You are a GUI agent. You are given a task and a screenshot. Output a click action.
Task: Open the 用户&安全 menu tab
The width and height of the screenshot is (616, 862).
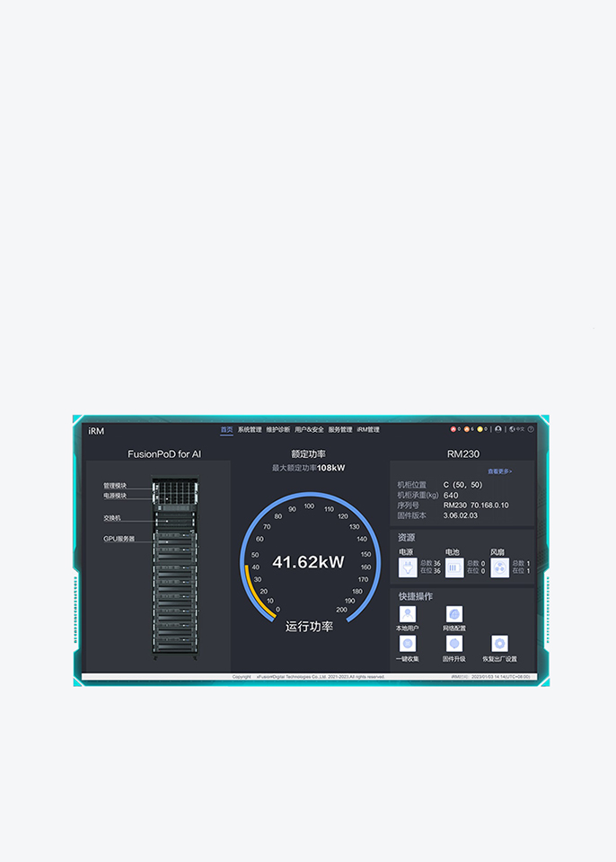click(x=309, y=430)
